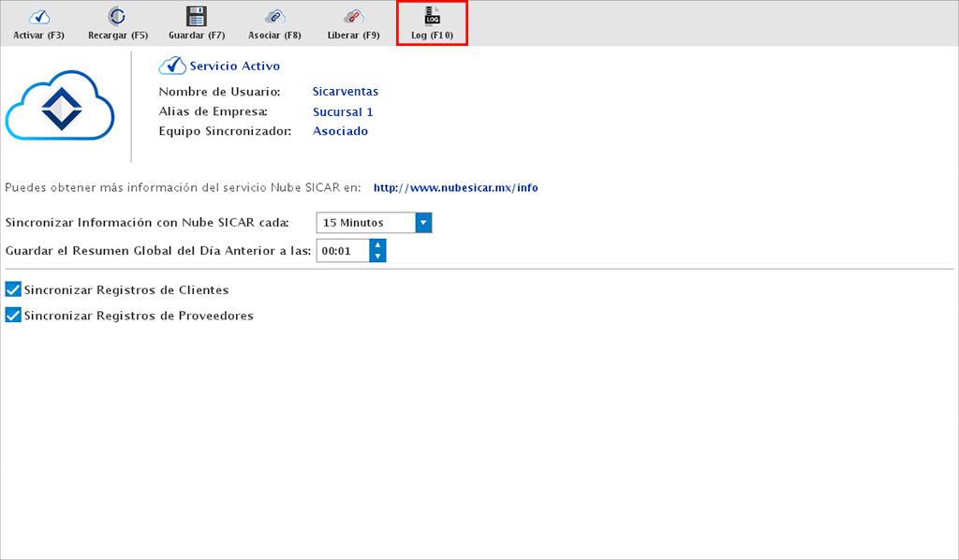959x560 pixels.
Task: Click the large Nube SICAR cloud logo
Action: pos(60,110)
